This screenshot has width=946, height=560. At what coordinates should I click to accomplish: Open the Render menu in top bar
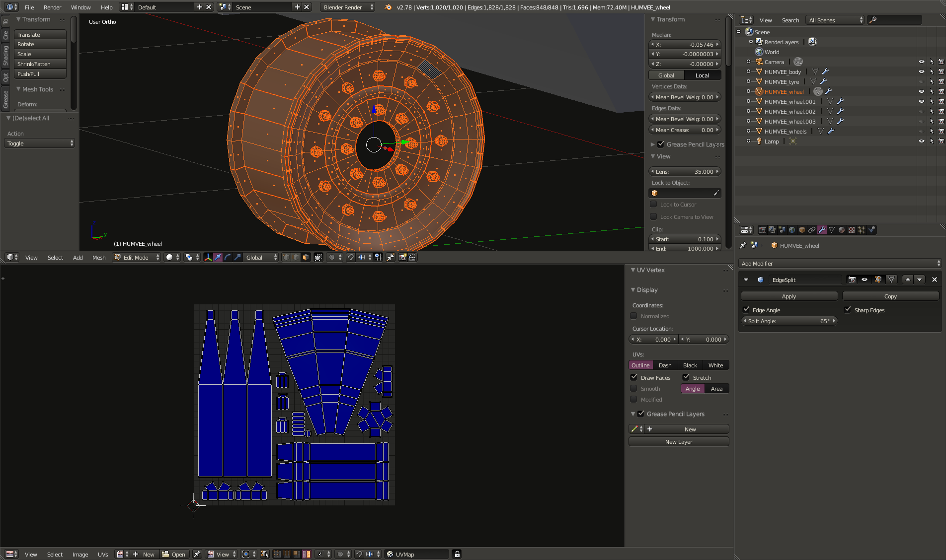52,7
